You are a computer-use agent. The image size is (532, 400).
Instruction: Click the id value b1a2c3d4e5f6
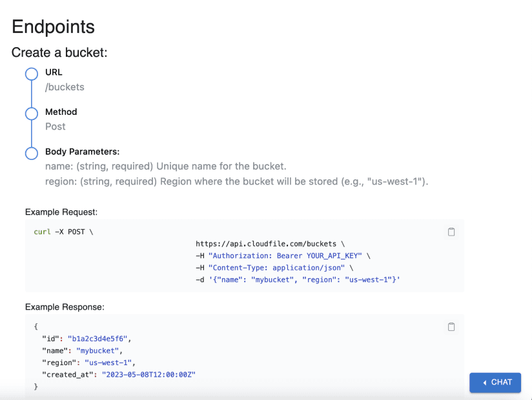coord(97,339)
